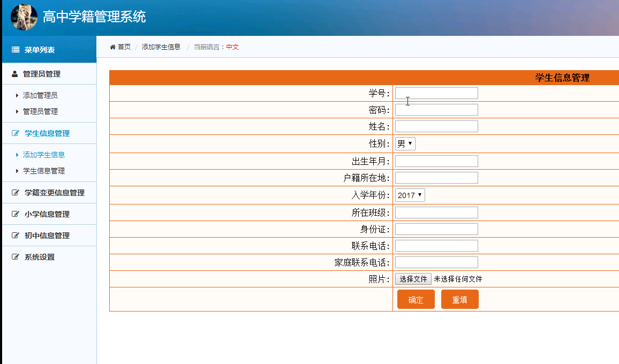Focus the 姓名 input field

(x=436, y=126)
